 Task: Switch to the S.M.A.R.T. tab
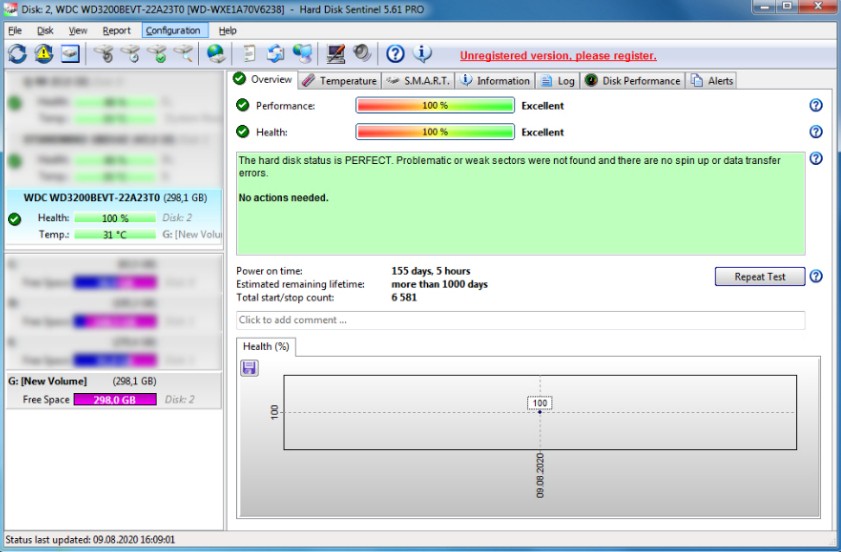point(418,80)
